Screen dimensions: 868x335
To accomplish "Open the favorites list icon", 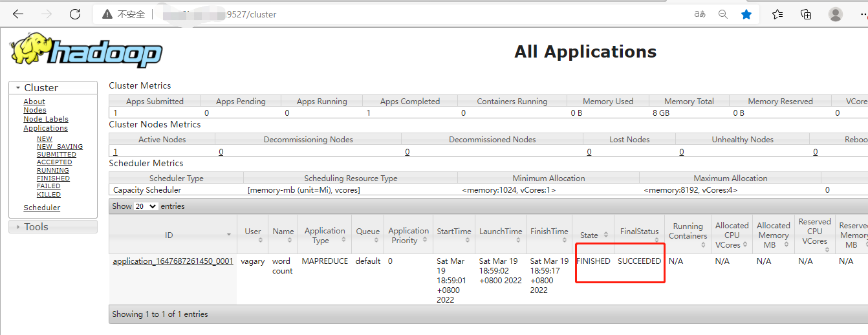I will 777,14.
